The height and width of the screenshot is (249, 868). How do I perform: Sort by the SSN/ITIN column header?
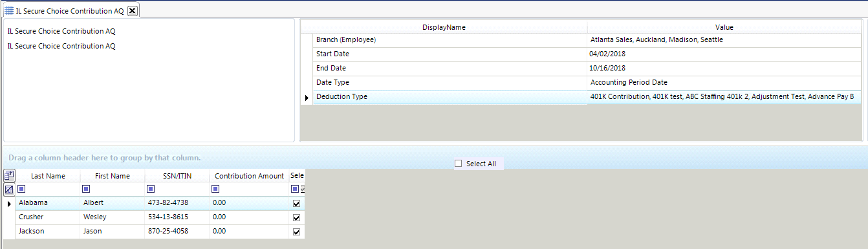tap(177, 176)
